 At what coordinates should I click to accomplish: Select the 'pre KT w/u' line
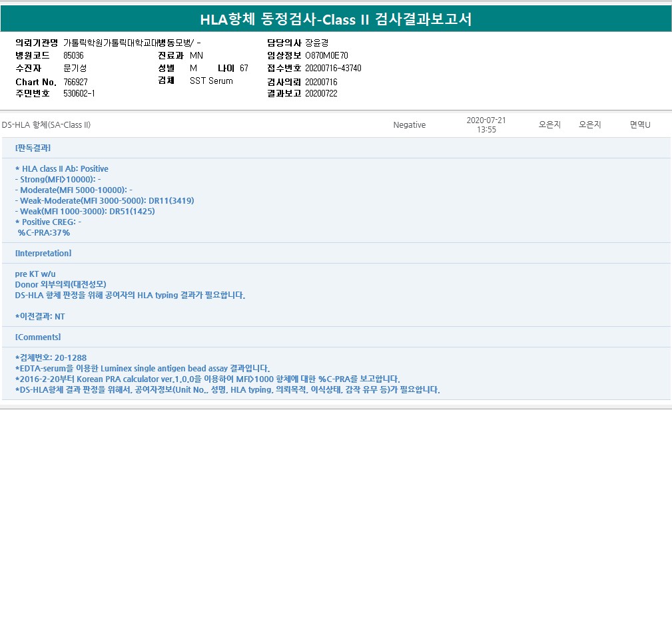[x=35, y=274]
